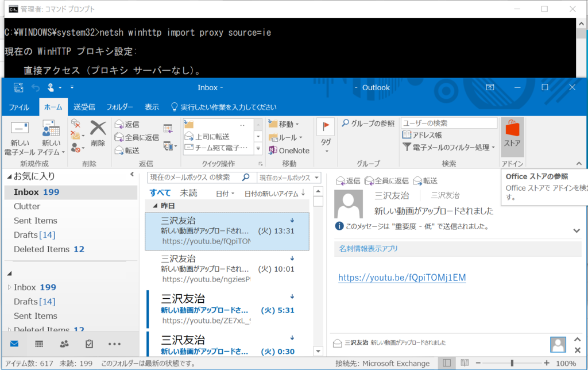Open the customize quick access toolbar dropdown
Viewport: 588px width, 370px height.
[72, 87]
